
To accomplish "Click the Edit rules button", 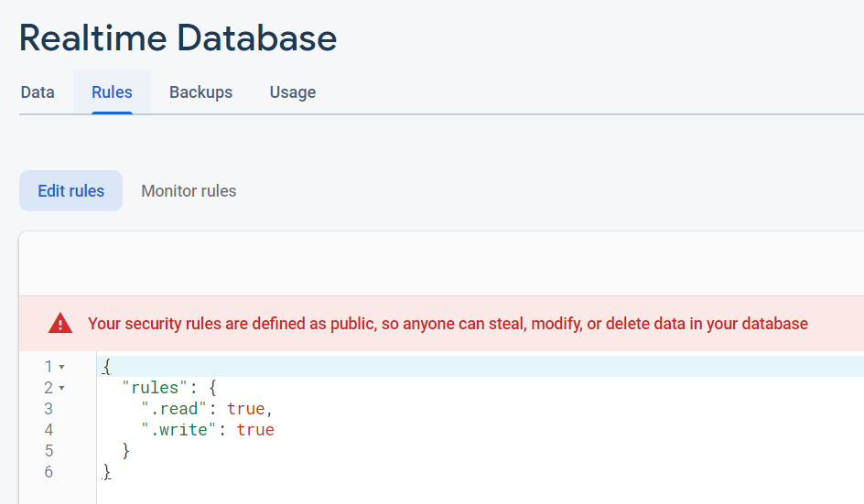I will click(70, 191).
